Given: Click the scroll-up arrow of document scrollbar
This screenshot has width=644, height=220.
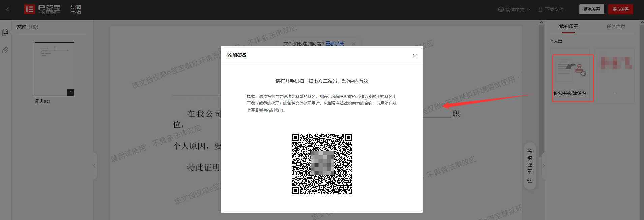Looking at the screenshot, I should point(541,22).
